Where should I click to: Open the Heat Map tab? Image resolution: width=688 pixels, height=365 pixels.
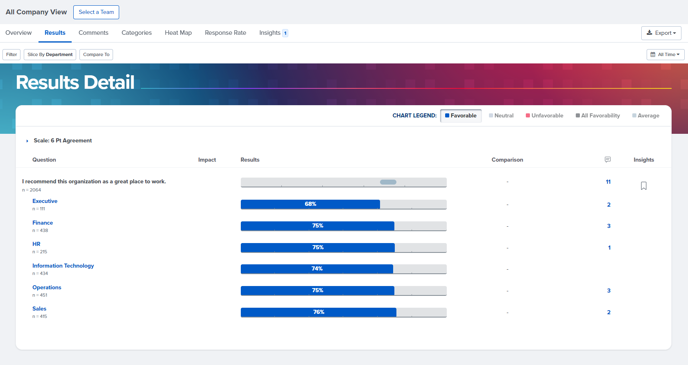tap(178, 33)
